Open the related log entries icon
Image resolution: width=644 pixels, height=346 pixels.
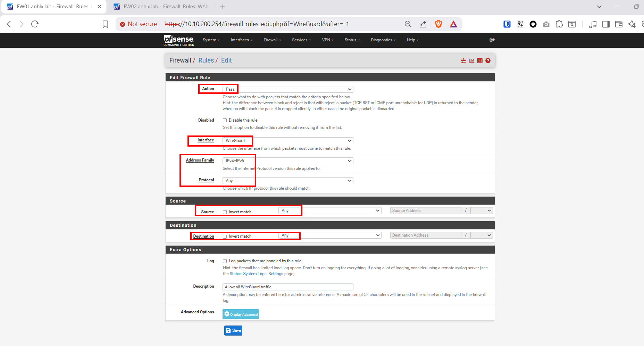click(480, 61)
